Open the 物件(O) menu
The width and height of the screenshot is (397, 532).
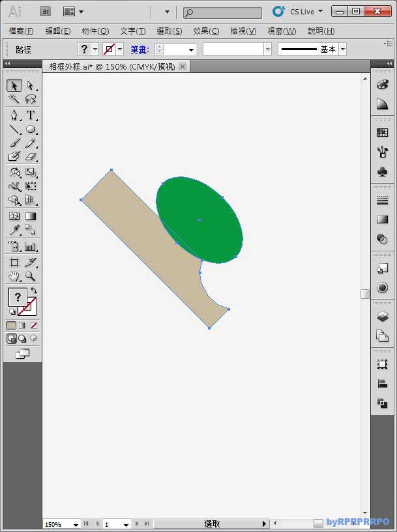click(x=95, y=31)
